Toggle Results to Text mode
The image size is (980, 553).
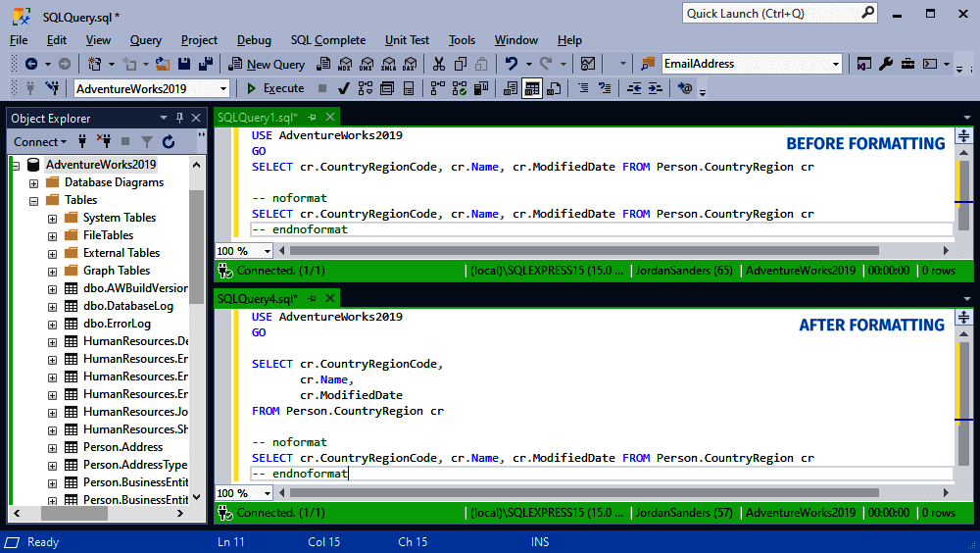[511, 88]
